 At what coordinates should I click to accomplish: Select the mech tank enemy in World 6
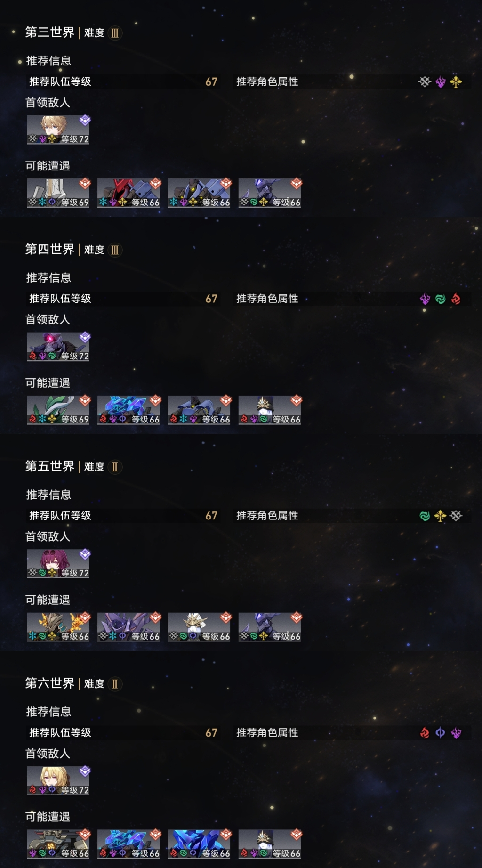click(x=58, y=844)
